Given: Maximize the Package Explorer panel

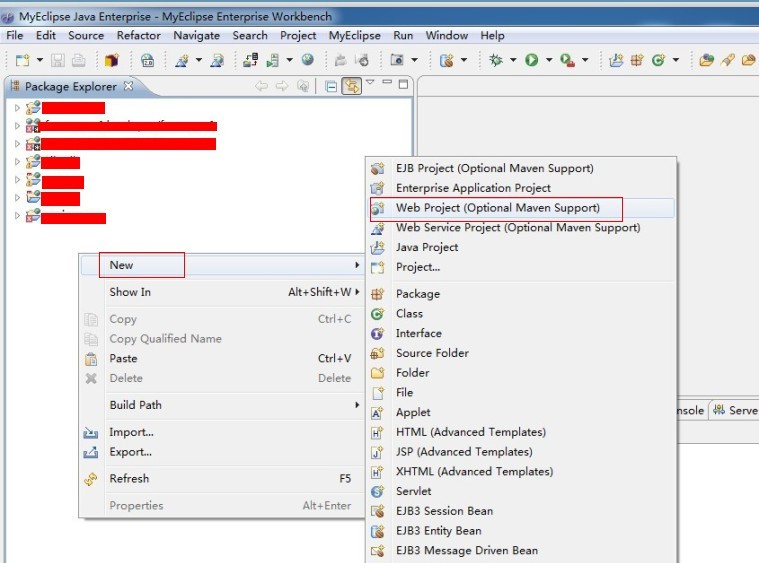Looking at the screenshot, I should tap(403, 84).
